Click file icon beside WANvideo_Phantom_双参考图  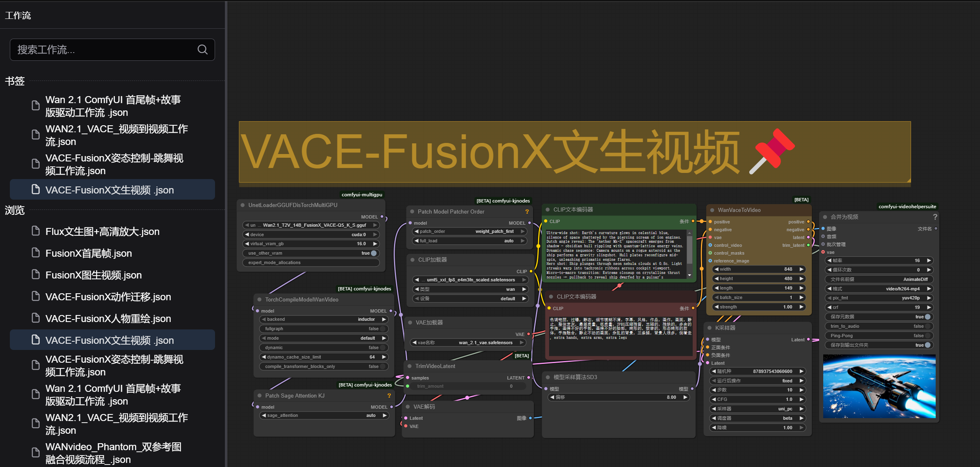point(36,452)
